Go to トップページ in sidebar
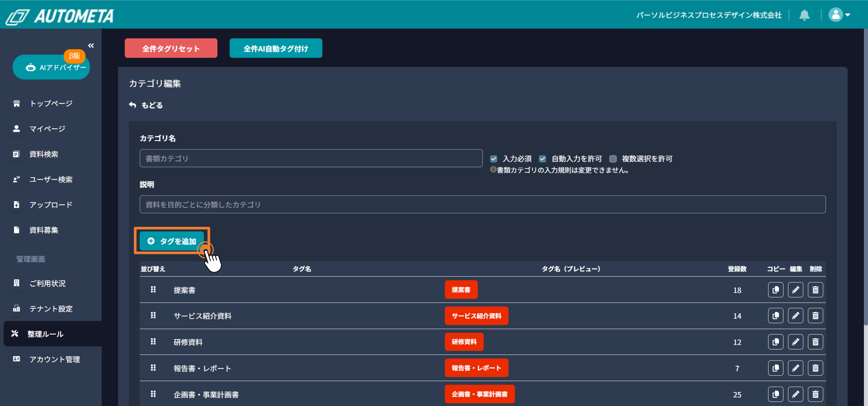The image size is (868, 406). pyautogui.click(x=51, y=103)
